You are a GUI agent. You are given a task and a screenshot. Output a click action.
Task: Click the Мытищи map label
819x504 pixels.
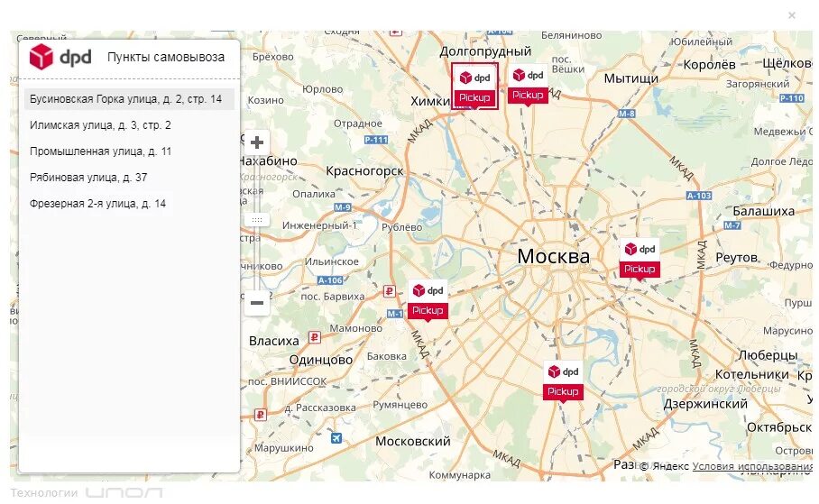[x=631, y=78]
